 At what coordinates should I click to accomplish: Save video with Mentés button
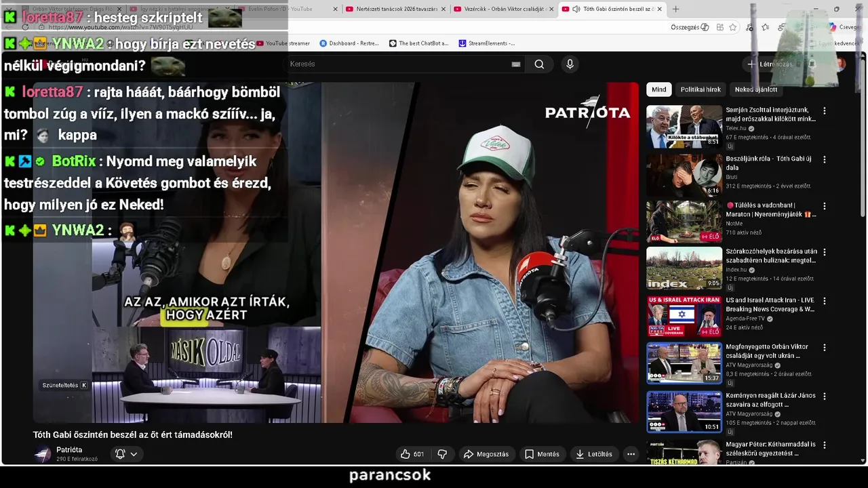tap(542, 454)
